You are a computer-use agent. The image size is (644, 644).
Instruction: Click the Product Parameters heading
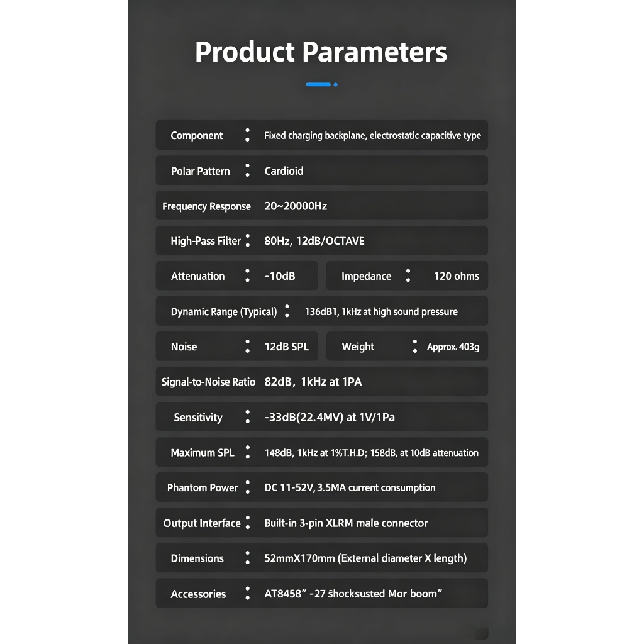tap(321, 53)
